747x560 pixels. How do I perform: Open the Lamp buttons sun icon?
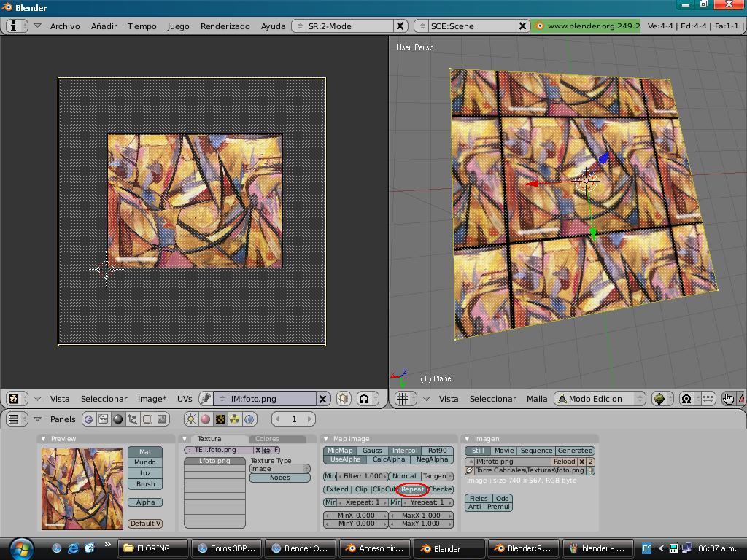[x=190, y=419]
